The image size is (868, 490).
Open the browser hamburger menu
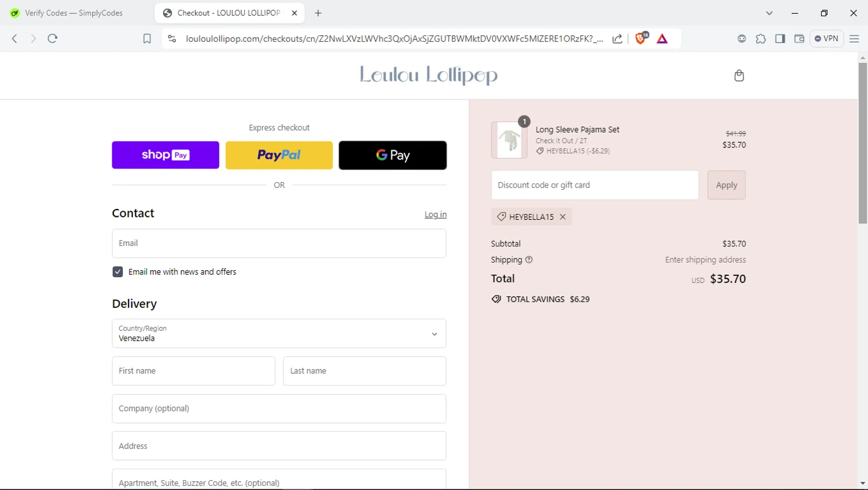click(854, 39)
